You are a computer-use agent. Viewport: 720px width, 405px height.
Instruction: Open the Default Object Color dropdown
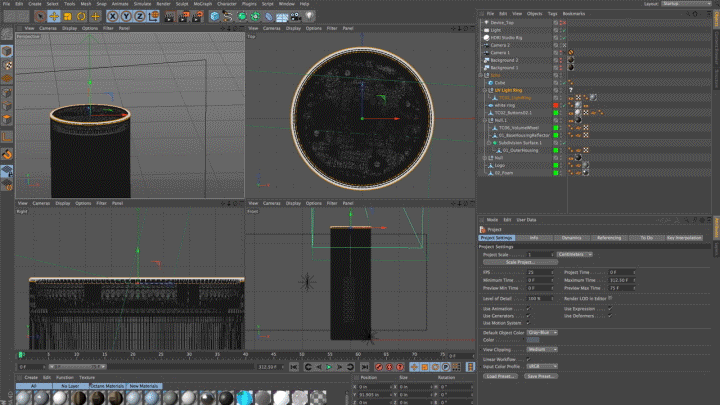coord(542,332)
